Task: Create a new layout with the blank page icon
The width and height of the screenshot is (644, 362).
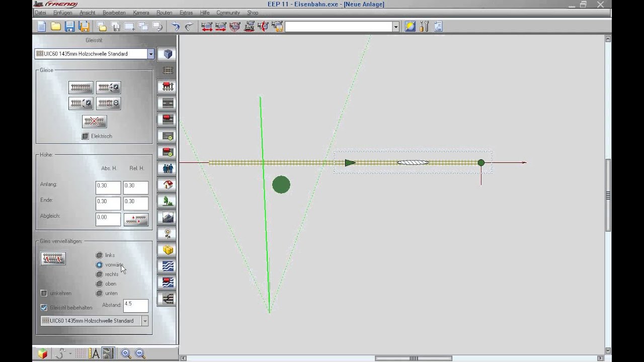Action: pyautogui.click(x=42, y=27)
